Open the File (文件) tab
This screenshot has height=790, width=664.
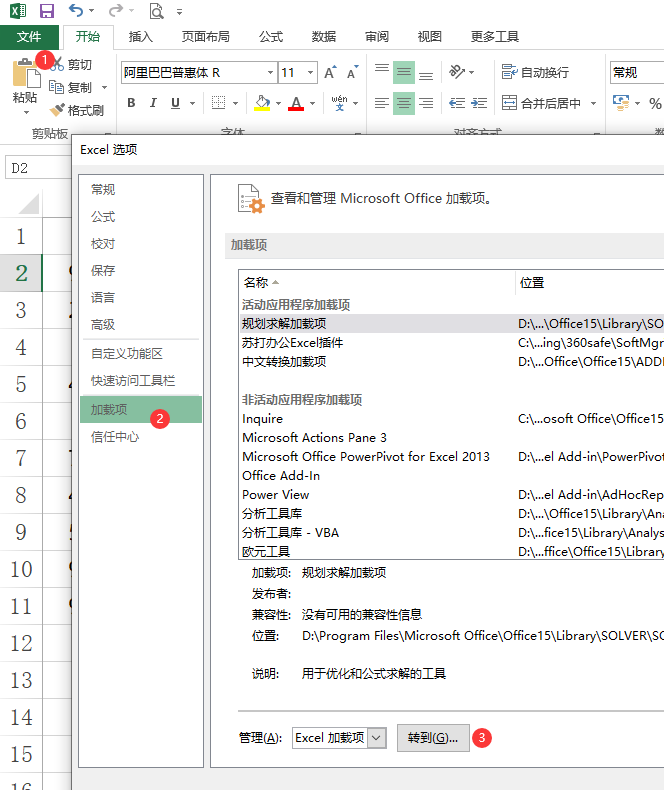pos(29,37)
